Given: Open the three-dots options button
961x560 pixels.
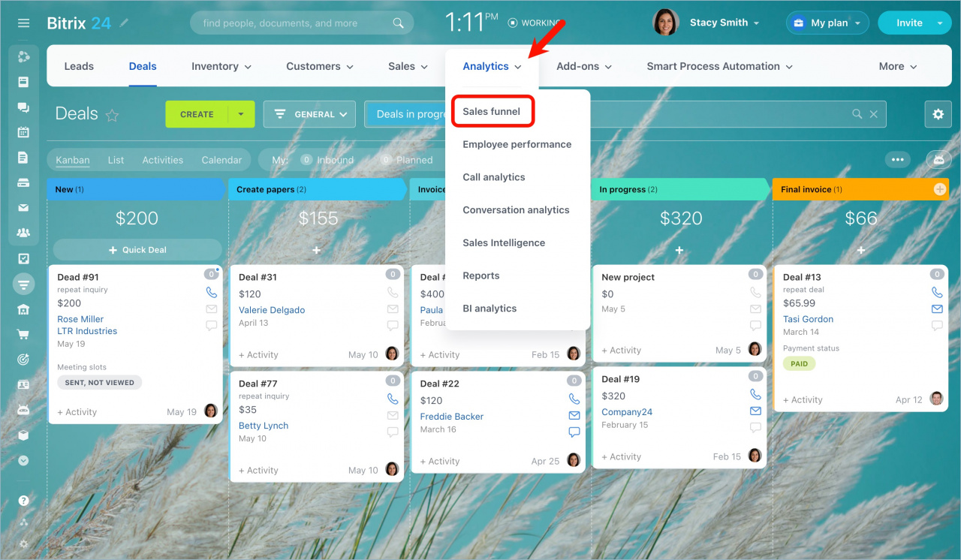Looking at the screenshot, I should [x=897, y=159].
